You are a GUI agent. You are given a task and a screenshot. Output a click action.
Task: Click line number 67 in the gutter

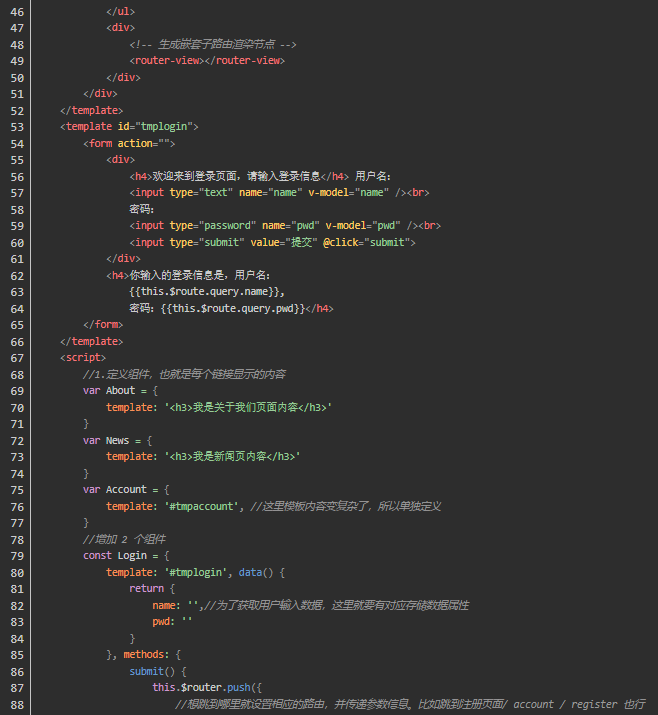click(17, 358)
